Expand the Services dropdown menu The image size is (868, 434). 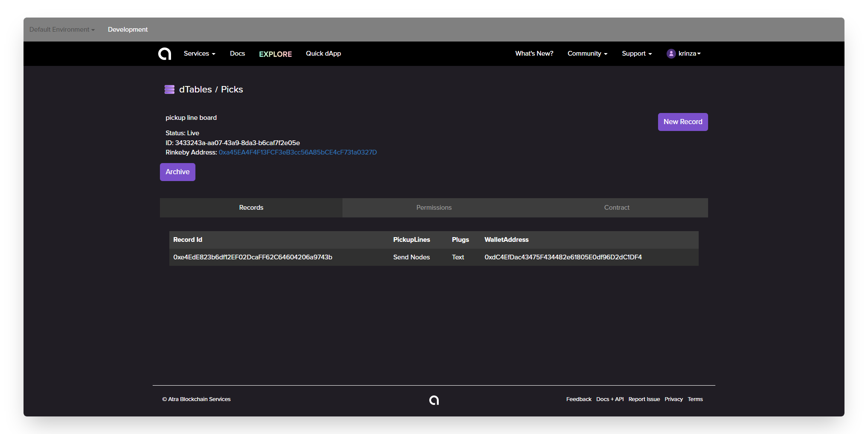[199, 54]
